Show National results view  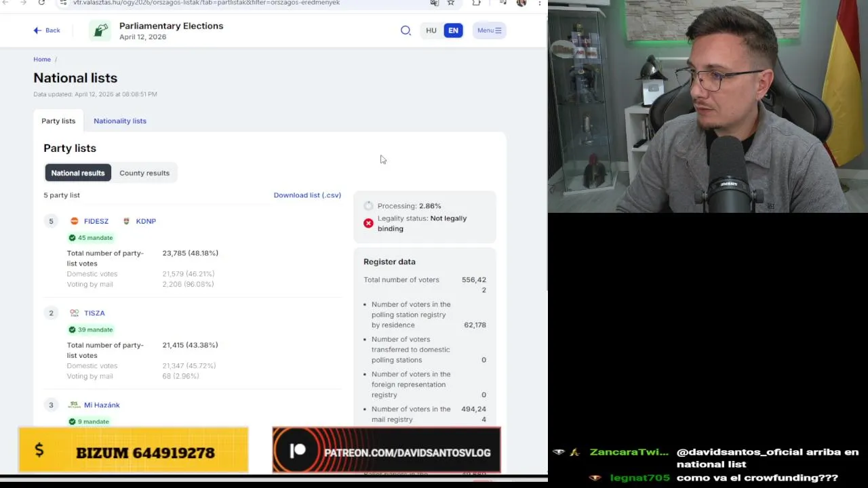(78, 173)
